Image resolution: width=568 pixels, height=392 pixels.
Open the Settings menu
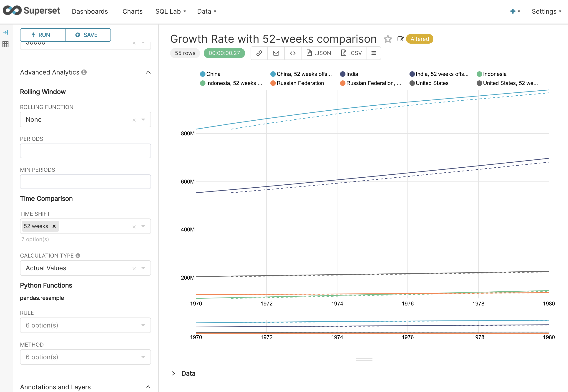click(x=546, y=11)
